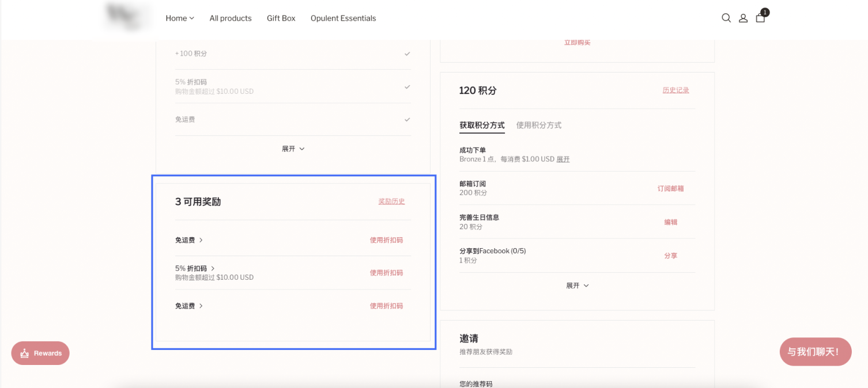Select the 获取积分方式 tab
Viewport: 868px width, 388px height.
coord(482,125)
